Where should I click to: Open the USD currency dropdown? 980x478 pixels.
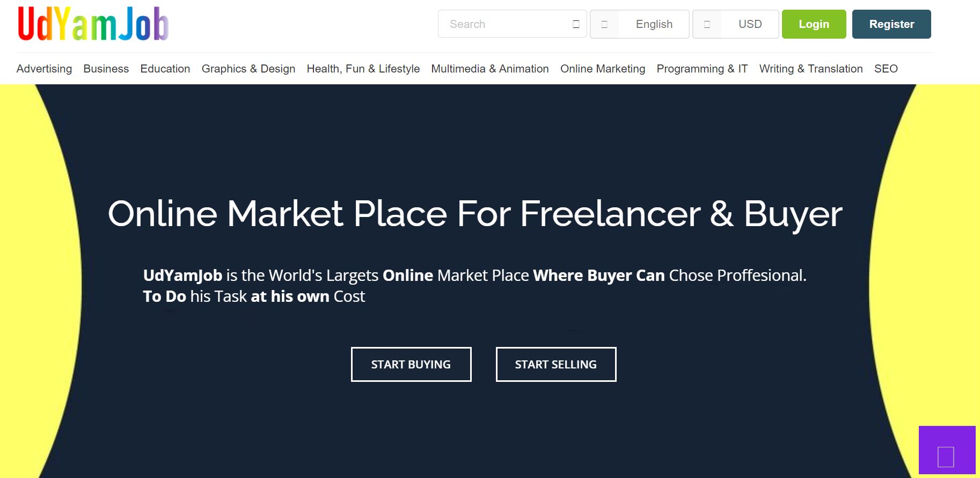(x=735, y=24)
